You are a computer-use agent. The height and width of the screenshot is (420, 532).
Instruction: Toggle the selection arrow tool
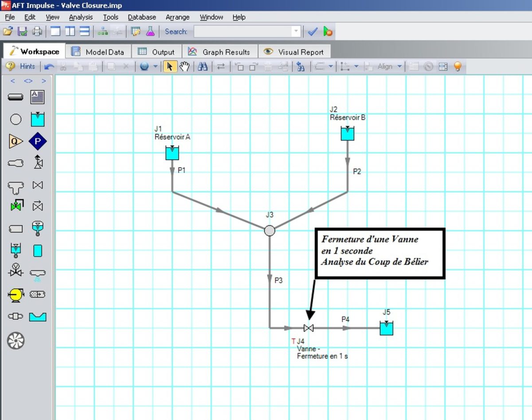click(x=169, y=67)
